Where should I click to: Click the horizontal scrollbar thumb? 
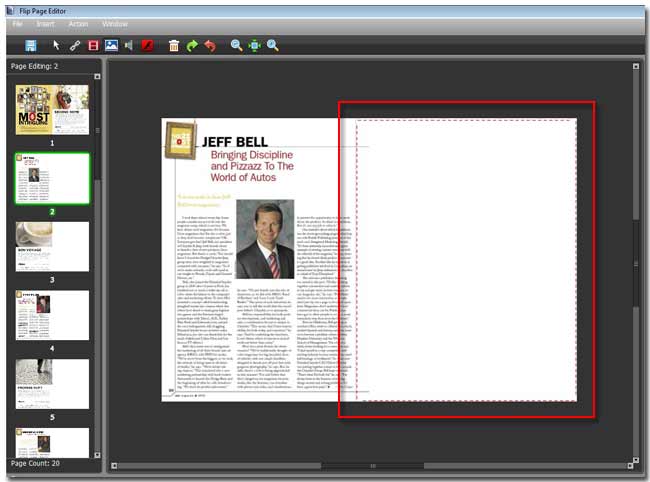pos(373,466)
